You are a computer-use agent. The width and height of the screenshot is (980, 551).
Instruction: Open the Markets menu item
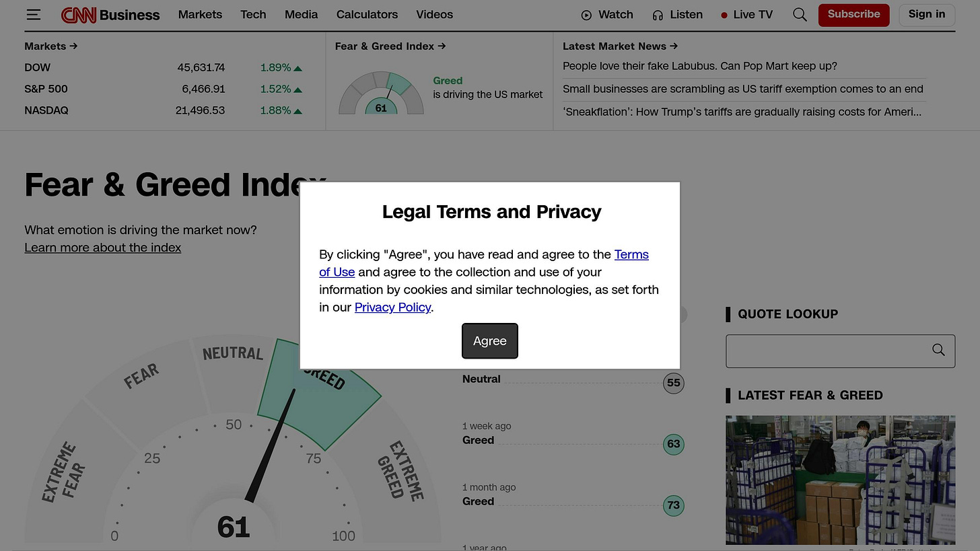(x=200, y=15)
